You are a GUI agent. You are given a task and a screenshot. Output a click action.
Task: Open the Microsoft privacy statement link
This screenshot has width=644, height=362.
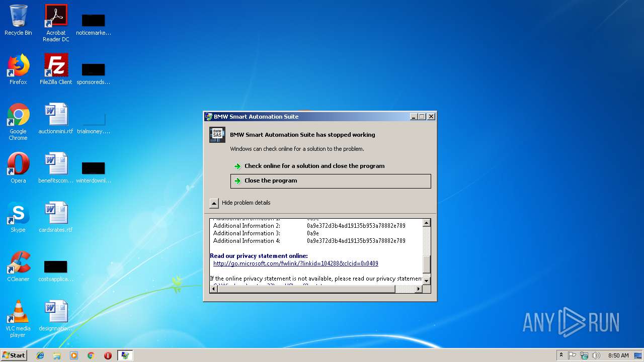pos(296,263)
